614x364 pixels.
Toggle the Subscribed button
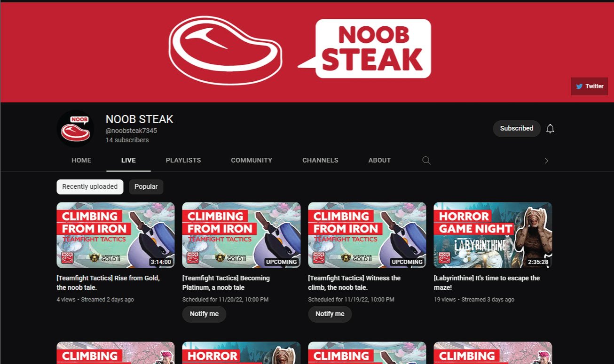point(517,128)
